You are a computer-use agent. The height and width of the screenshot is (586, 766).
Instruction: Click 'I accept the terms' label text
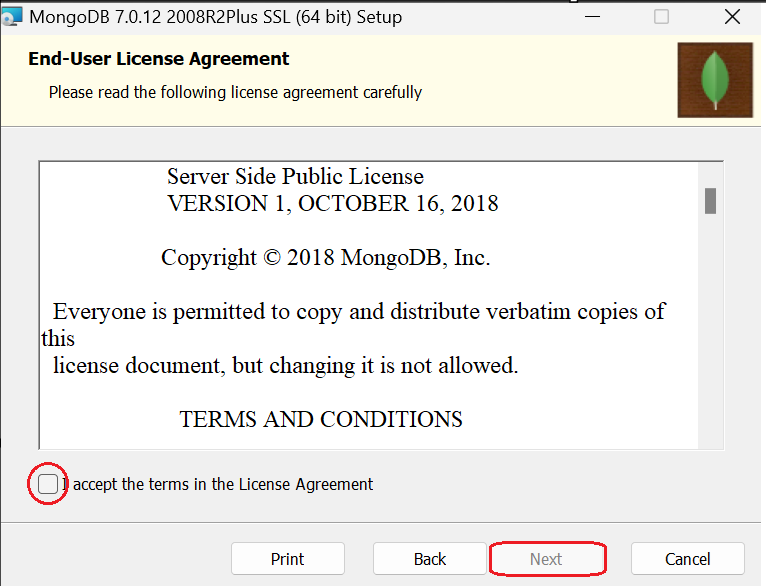[218, 484]
